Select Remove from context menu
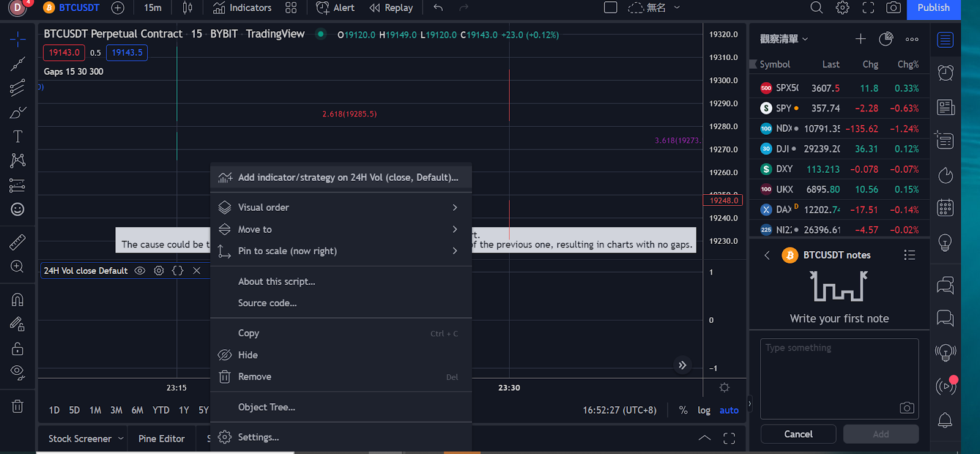The width and height of the screenshot is (980, 454). click(255, 377)
